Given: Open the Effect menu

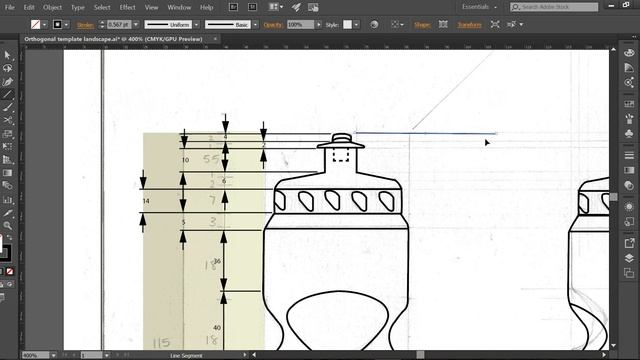Looking at the screenshot, I should pos(127,7).
